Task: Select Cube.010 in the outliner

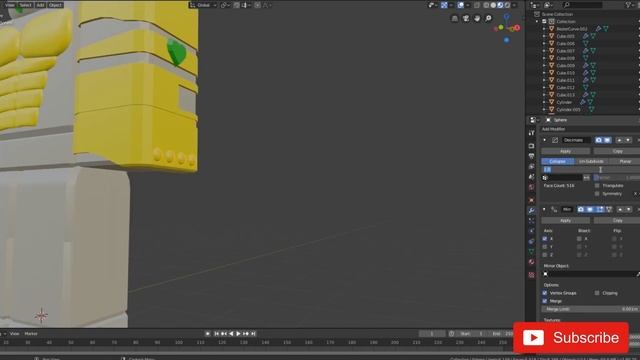Action: [565, 73]
